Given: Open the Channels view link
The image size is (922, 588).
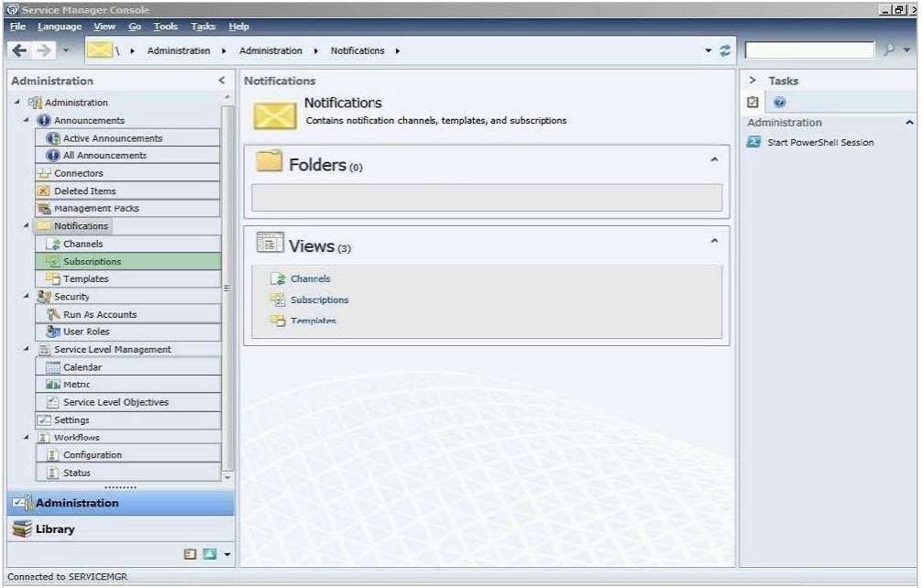Looking at the screenshot, I should (x=310, y=279).
